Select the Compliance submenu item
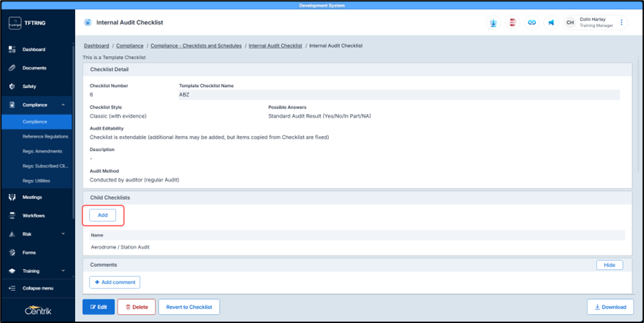This screenshot has width=644, height=323. (36, 122)
